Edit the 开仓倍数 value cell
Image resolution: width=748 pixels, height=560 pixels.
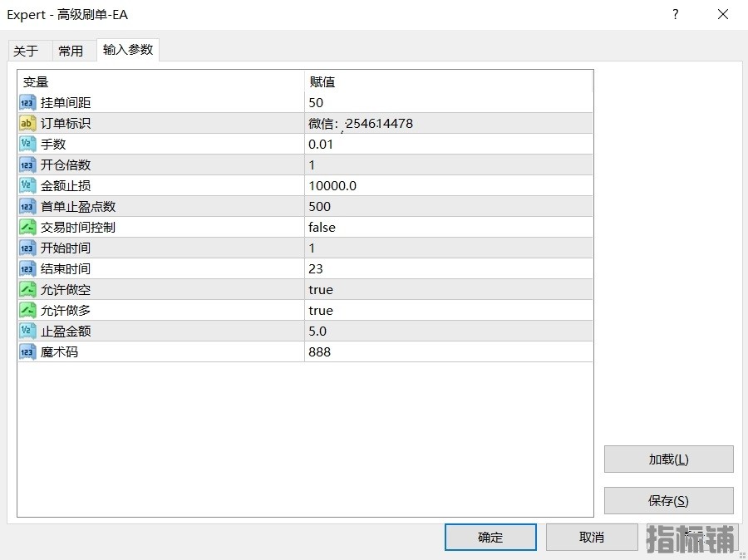click(x=449, y=165)
